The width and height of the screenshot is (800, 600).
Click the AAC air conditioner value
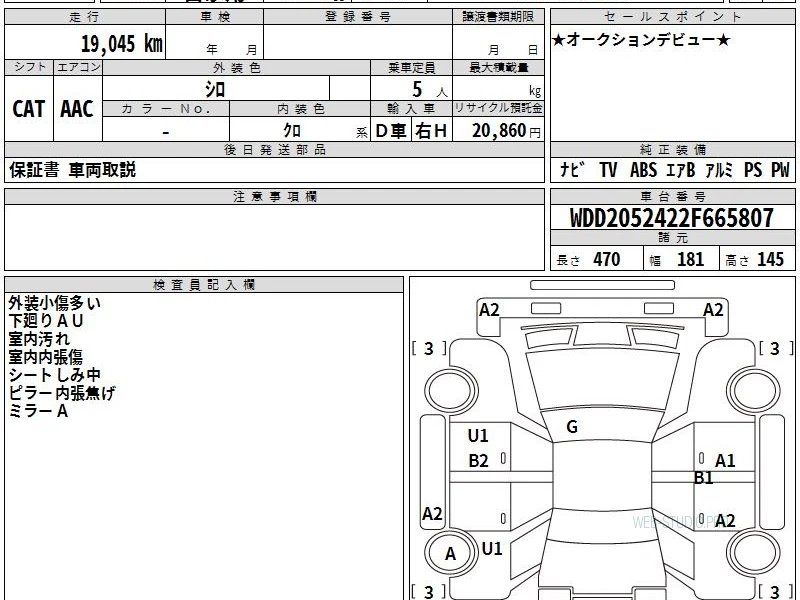77,109
